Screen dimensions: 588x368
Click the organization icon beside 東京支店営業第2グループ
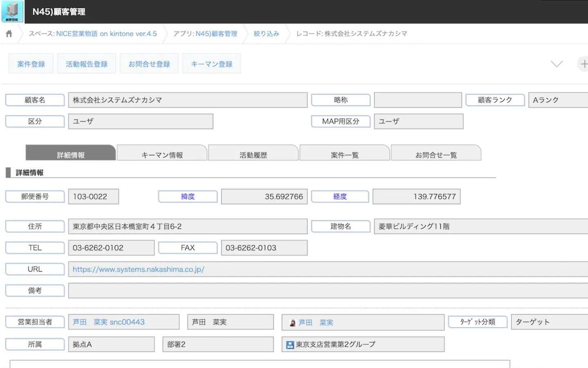[290, 345]
